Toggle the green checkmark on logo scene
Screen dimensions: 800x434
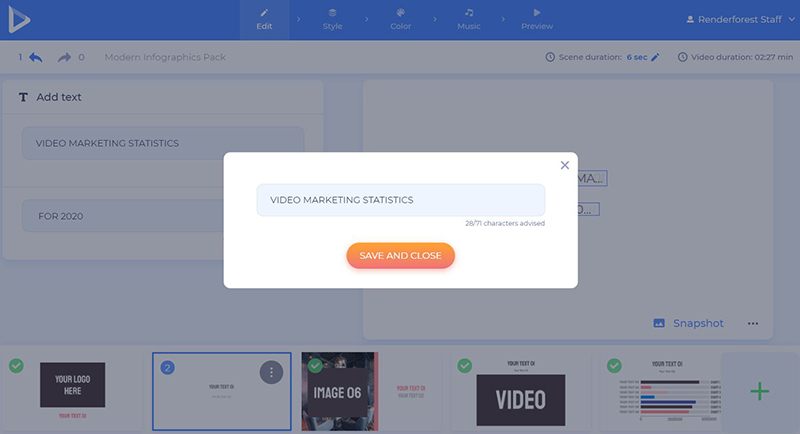coord(16,366)
